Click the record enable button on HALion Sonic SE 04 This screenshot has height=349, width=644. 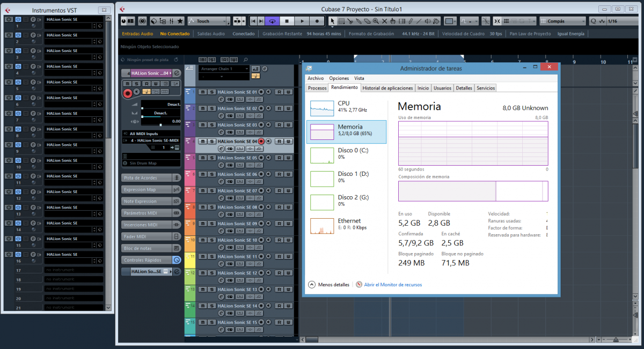(261, 142)
